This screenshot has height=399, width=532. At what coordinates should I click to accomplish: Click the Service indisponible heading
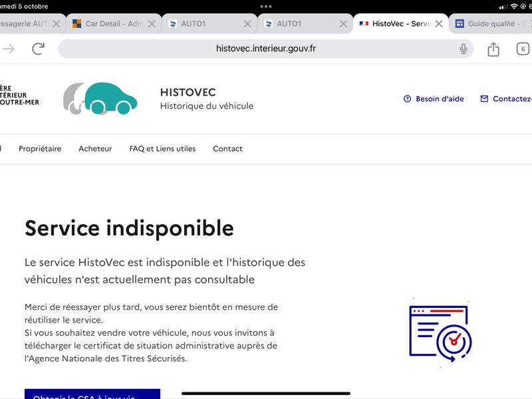[129, 228]
